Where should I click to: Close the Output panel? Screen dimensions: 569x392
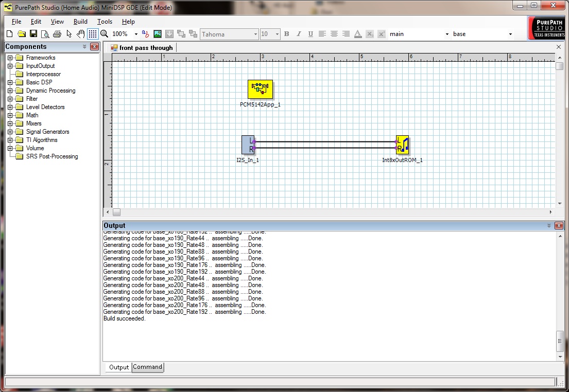click(559, 225)
